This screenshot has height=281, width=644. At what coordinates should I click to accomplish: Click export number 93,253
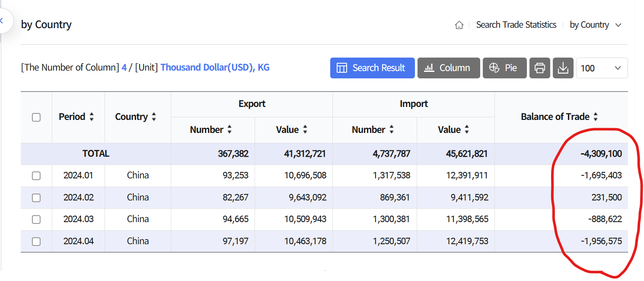tap(235, 175)
